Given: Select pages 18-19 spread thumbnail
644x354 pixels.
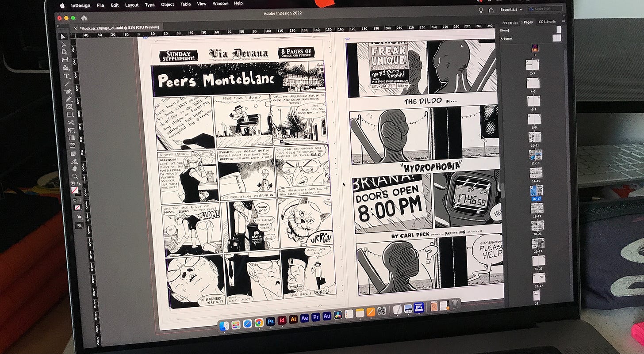Looking at the screenshot, I should [x=537, y=208].
